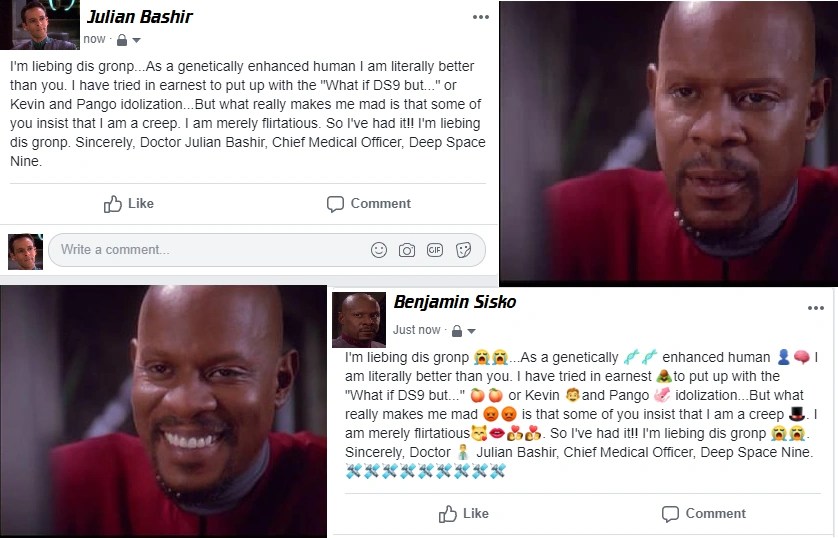Click the privacy lock icon on Julian Bashir's post
838x538 pixels.
(122, 40)
